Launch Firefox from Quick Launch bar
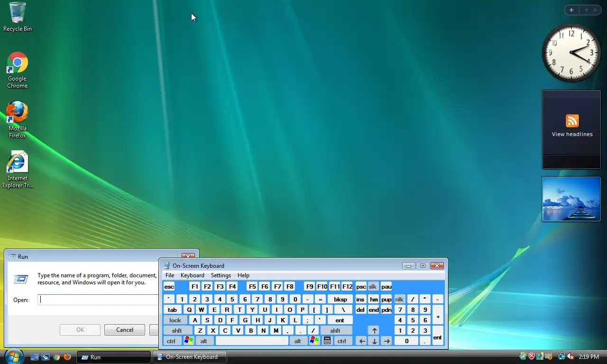The height and width of the screenshot is (364, 607). (67, 357)
